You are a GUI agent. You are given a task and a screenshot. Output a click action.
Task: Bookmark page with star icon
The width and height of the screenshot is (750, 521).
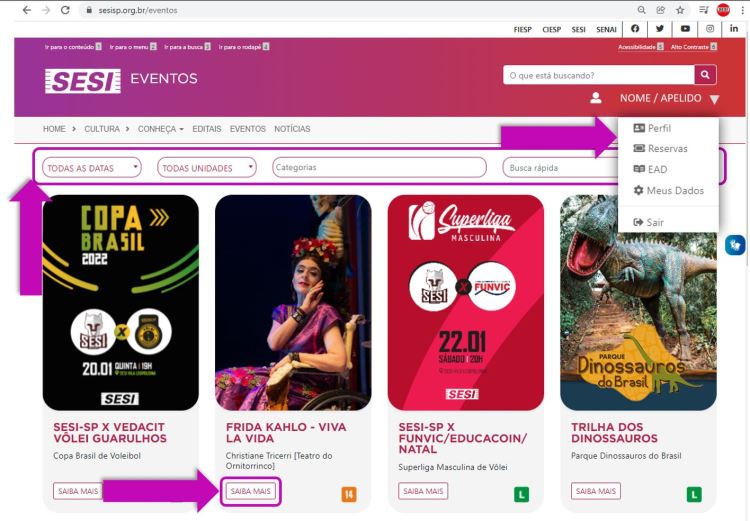pyautogui.click(x=680, y=10)
